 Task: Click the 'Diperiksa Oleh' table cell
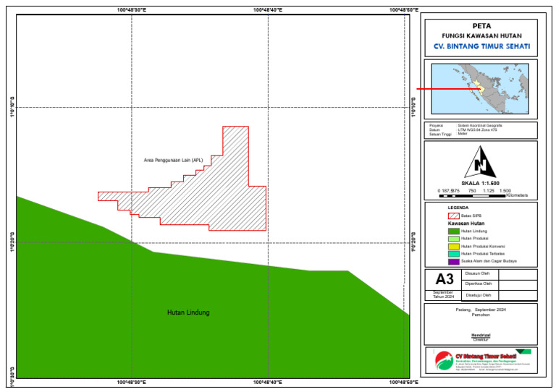(x=480, y=284)
